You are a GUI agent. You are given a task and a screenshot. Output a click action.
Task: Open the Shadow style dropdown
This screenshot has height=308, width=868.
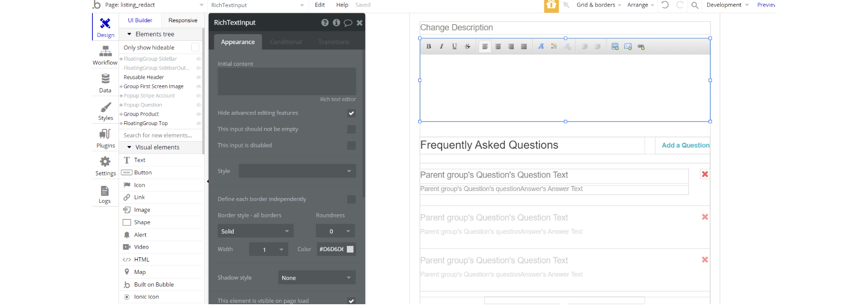coord(316,278)
